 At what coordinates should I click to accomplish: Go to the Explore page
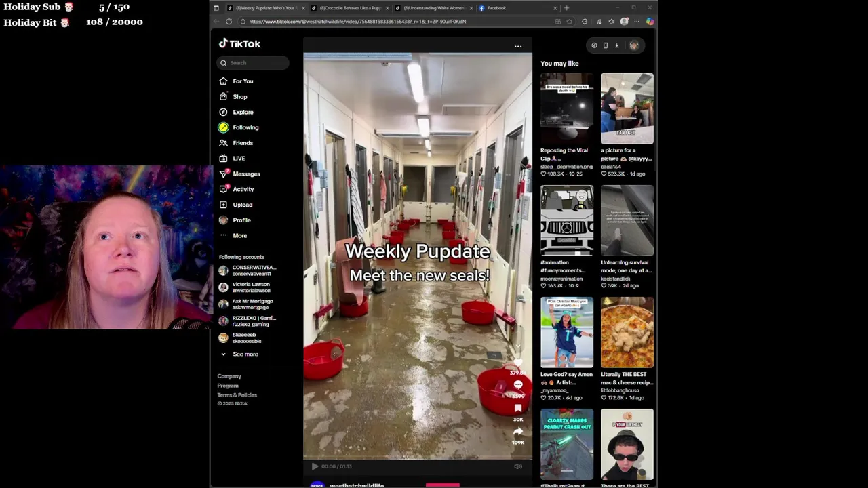coord(236,113)
